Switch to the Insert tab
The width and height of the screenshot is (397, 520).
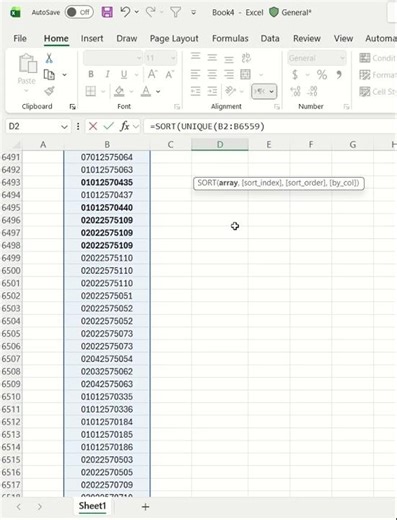click(x=92, y=38)
